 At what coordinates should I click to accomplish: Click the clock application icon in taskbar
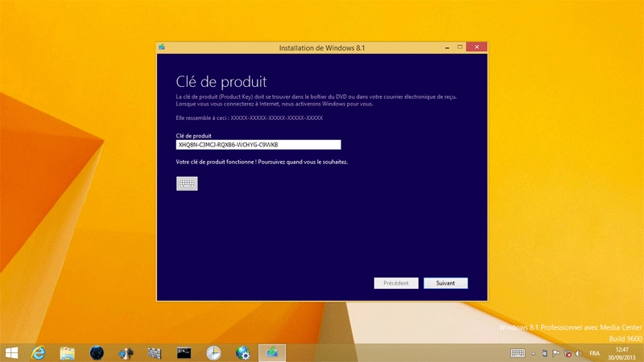click(x=213, y=352)
